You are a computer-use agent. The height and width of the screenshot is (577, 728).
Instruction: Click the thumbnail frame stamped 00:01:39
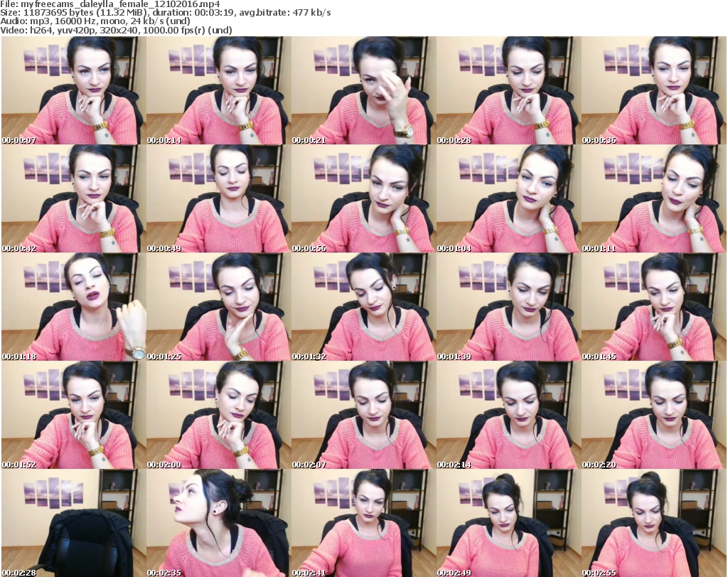click(509, 307)
